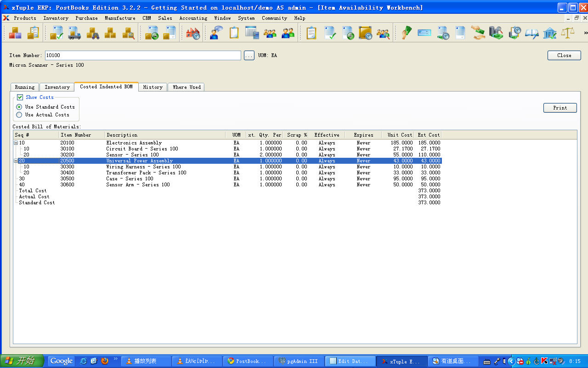Click the open ledger book icon

[x=532, y=33]
